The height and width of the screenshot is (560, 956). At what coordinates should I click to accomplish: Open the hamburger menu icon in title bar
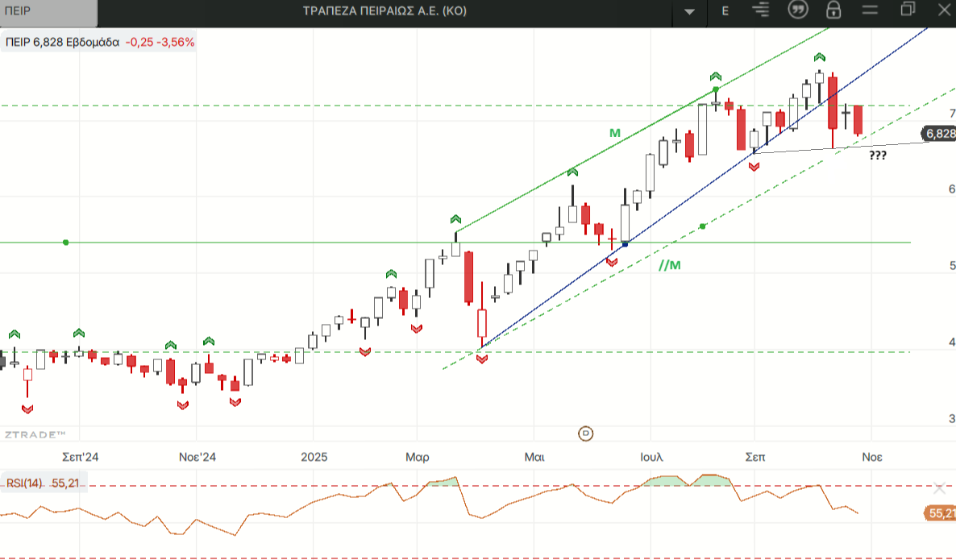click(870, 10)
